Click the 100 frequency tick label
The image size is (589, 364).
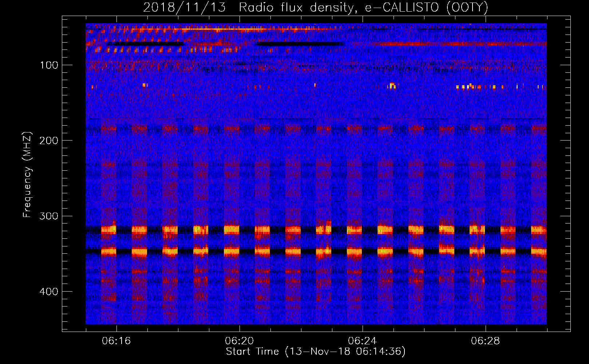click(49, 65)
